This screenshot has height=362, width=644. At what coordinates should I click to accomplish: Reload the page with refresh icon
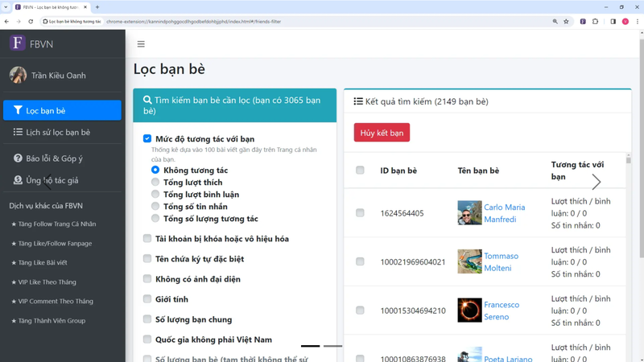click(x=31, y=22)
